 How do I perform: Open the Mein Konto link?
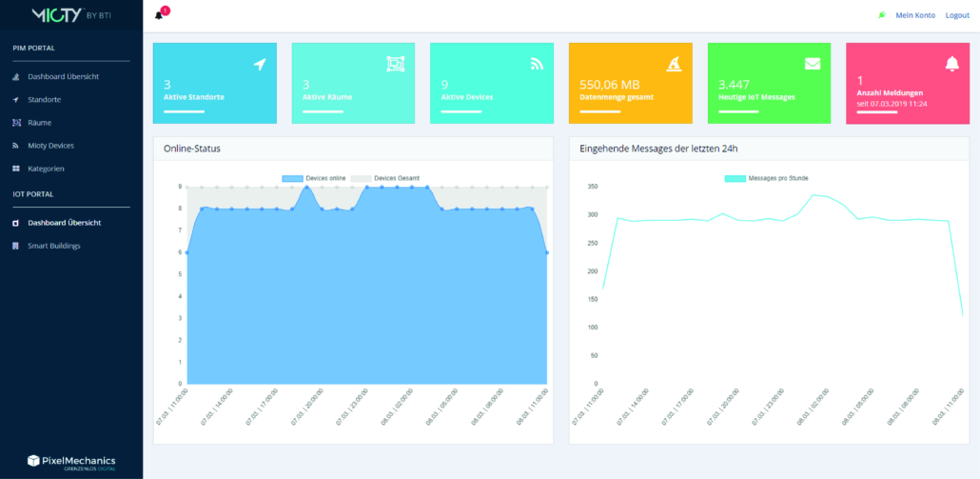coord(915,15)
